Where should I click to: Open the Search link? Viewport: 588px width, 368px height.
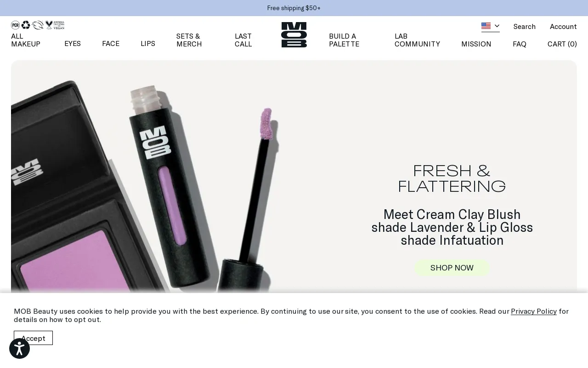point(525,27)
